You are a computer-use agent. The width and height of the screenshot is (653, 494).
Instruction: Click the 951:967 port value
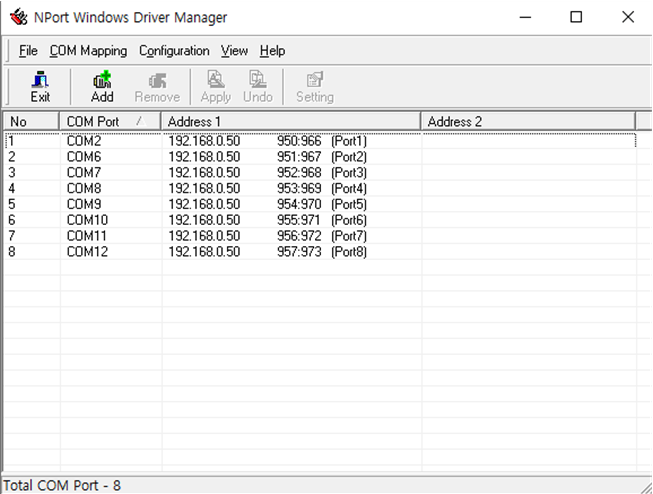299,157
